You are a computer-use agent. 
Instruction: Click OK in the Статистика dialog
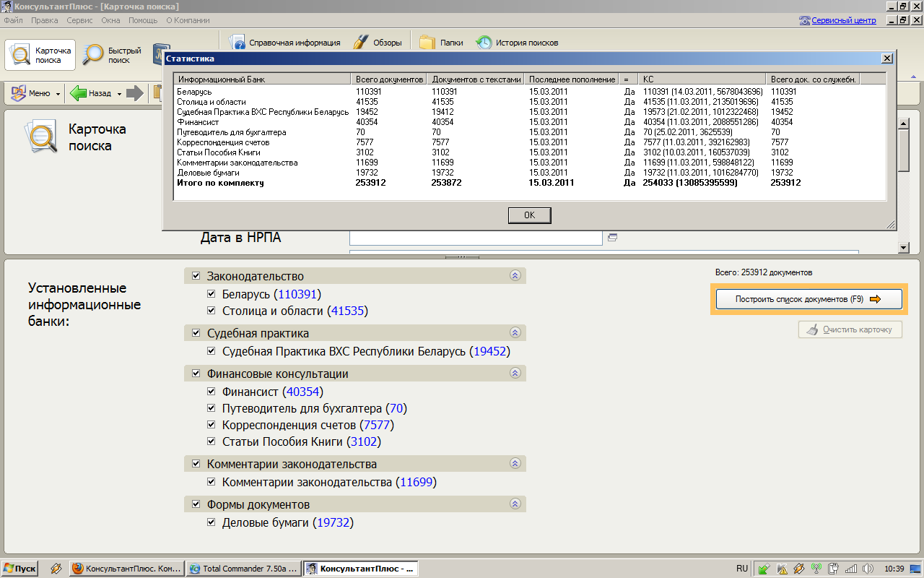pyautogui.click(x=529, y=215)
